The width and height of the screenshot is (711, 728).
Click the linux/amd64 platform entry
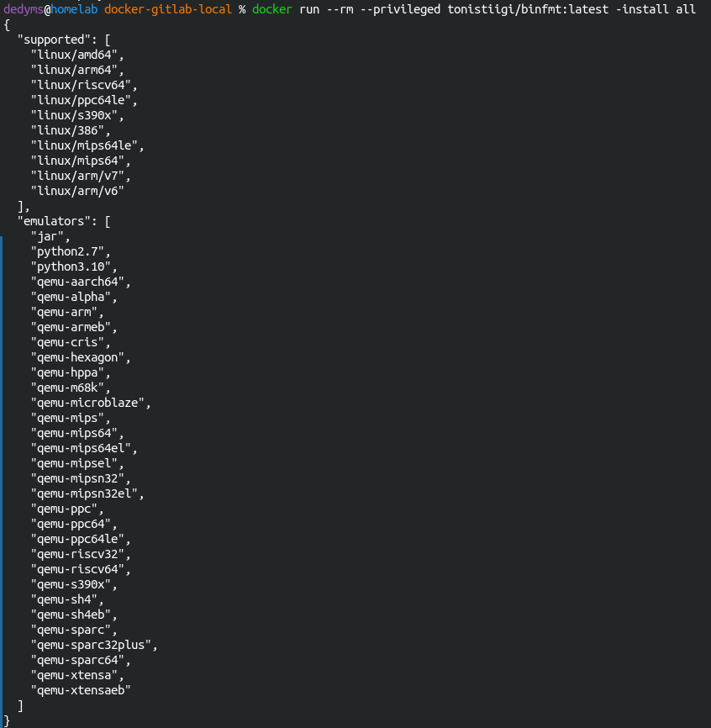pyautogui.click(x=75, y=55)
